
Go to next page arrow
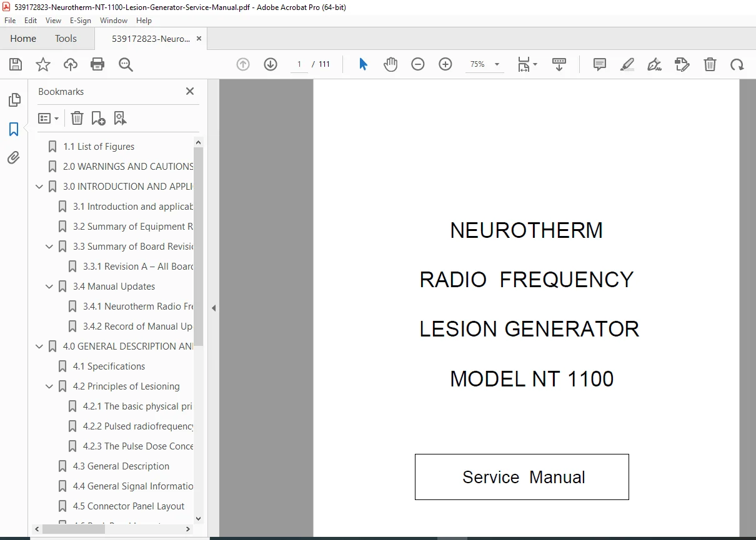[x=271, y=64]
